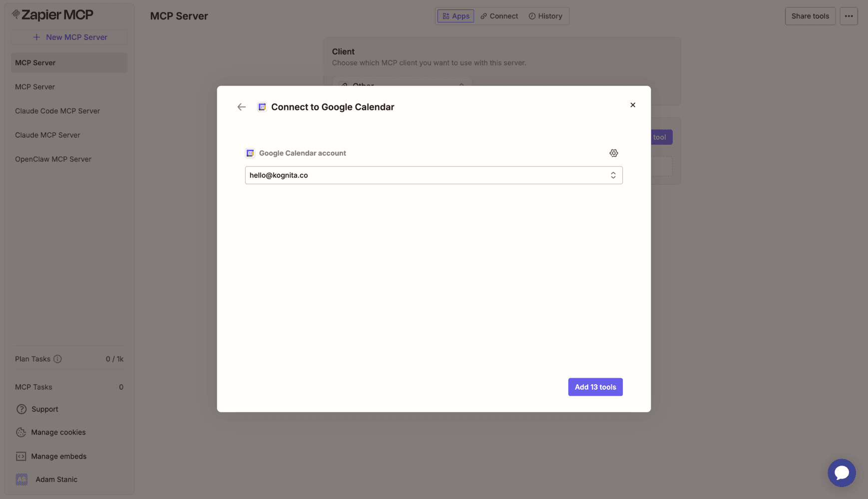868x499 pixels.
Task: Click the Zapier MCP logo
Action: (52, 15)
